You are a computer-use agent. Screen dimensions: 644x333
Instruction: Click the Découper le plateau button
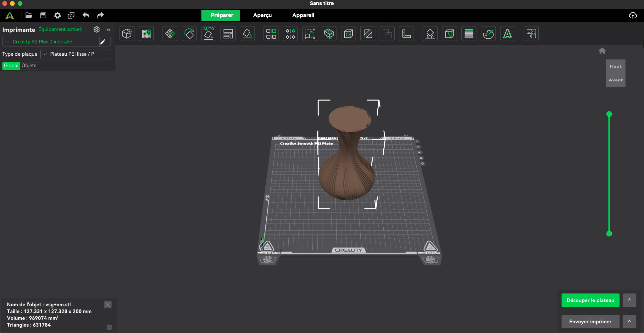point(590,300)
